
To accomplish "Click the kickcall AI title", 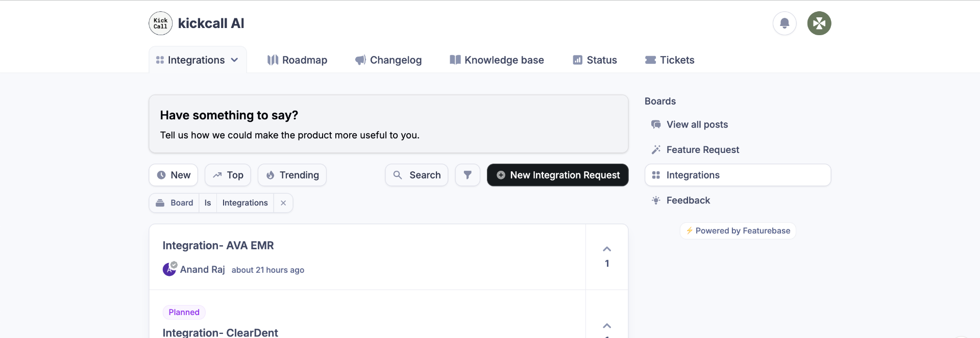I will click(211, 23).
